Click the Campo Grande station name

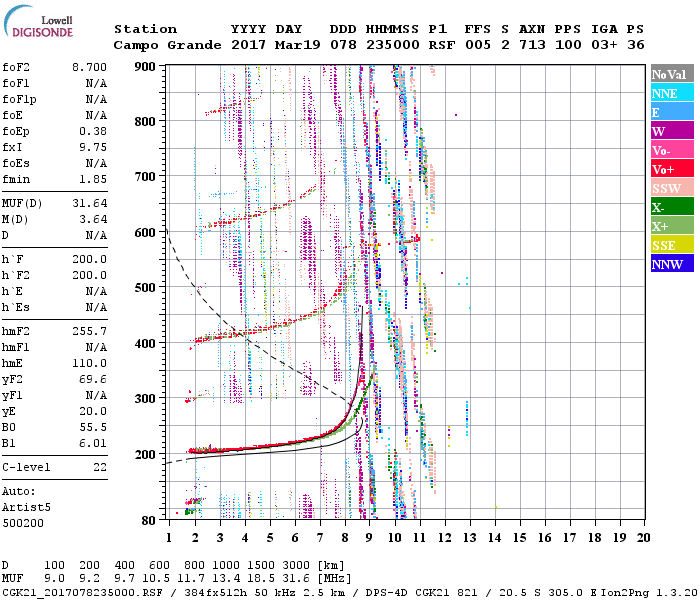point(167,45)
